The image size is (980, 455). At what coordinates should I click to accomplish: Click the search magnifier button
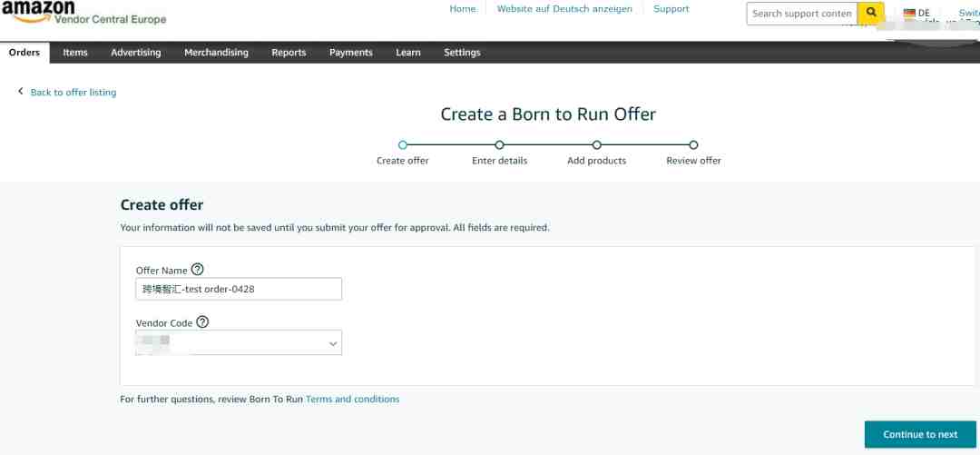pos(870,13)
